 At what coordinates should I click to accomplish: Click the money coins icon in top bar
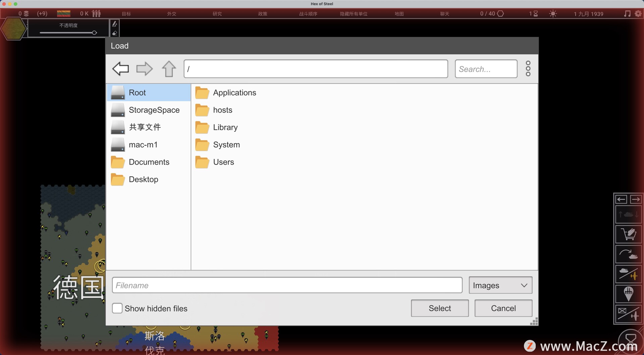26,14
